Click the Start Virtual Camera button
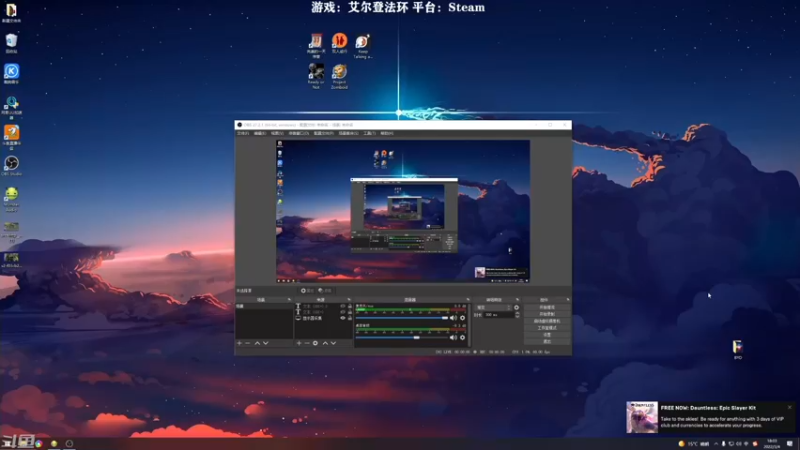800x450 pixels. [x=547, y=321]
